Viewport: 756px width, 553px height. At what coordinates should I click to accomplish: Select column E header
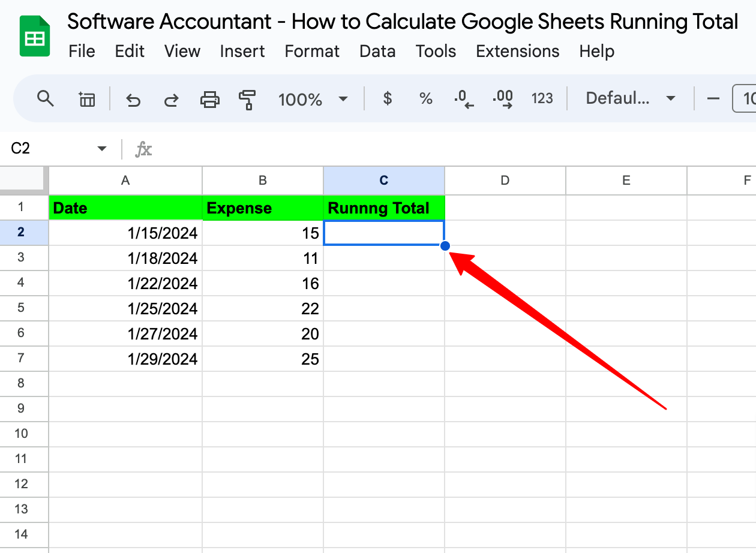click(x=626, y=181)
